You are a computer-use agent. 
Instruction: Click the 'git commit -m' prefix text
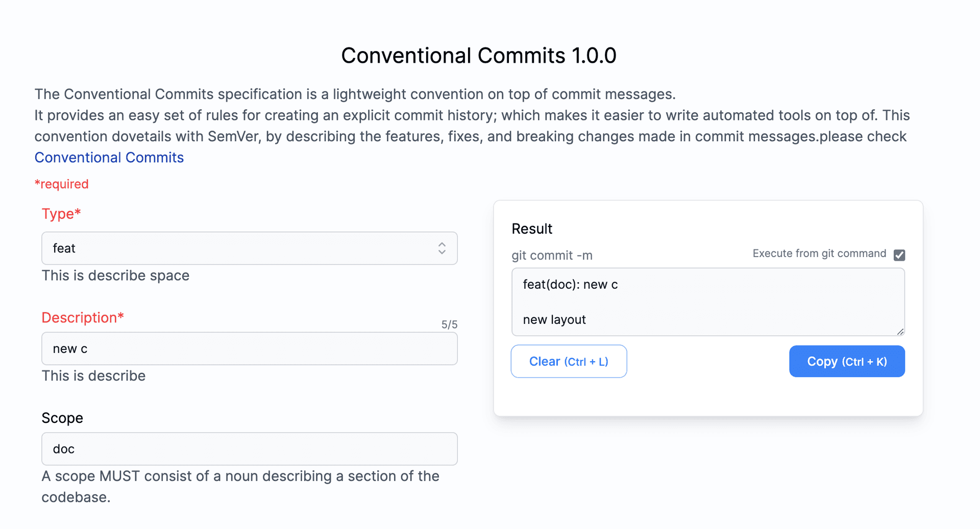point(552,256)
